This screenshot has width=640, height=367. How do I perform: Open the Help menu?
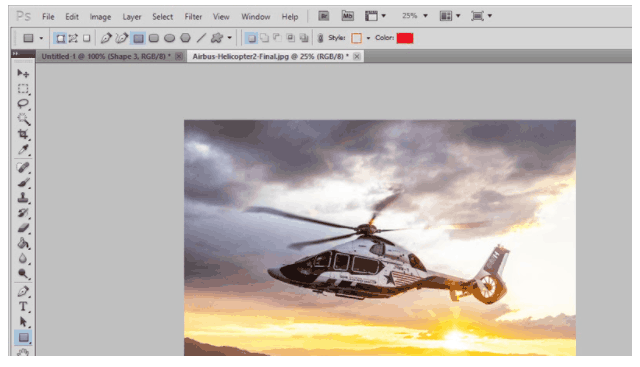(290, 17)
